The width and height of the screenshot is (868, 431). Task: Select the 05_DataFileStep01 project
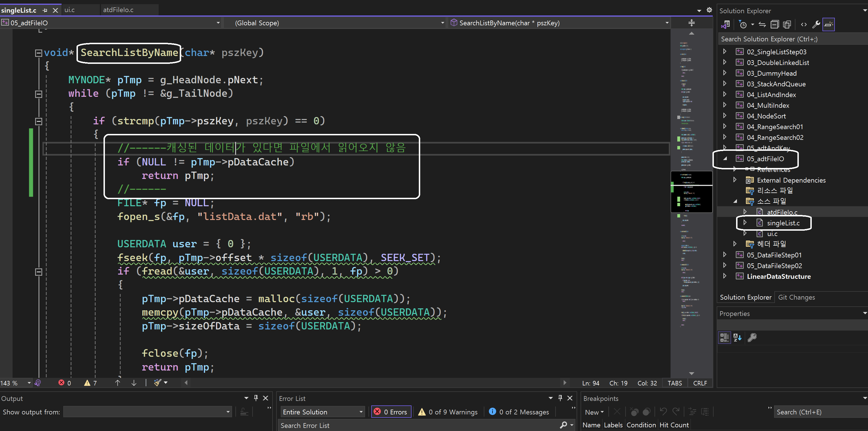pyautogui.click(x=774, y=255)
